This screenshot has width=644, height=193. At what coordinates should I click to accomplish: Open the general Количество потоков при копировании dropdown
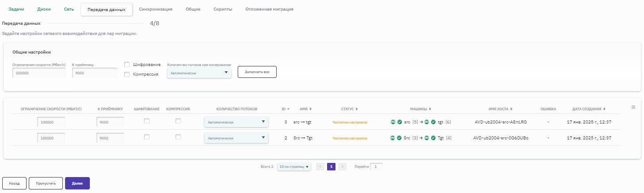199,73
